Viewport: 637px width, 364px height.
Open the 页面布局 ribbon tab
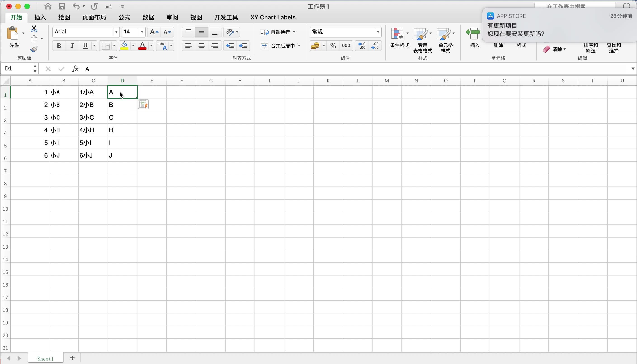coord(94,17)
